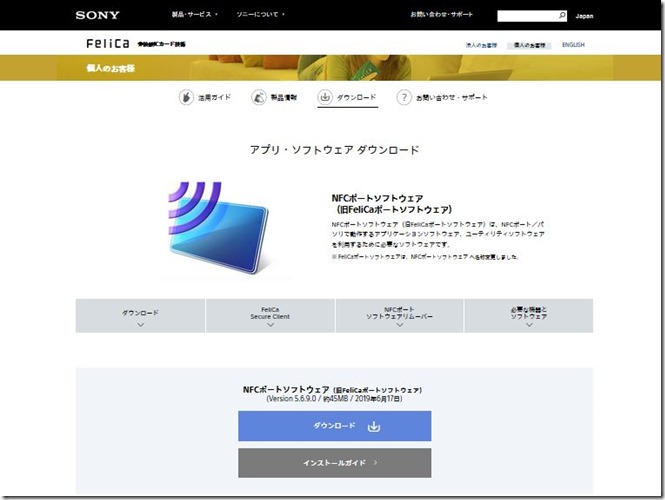Click the Version 5.6.9.0 info text

coord(334,399)
